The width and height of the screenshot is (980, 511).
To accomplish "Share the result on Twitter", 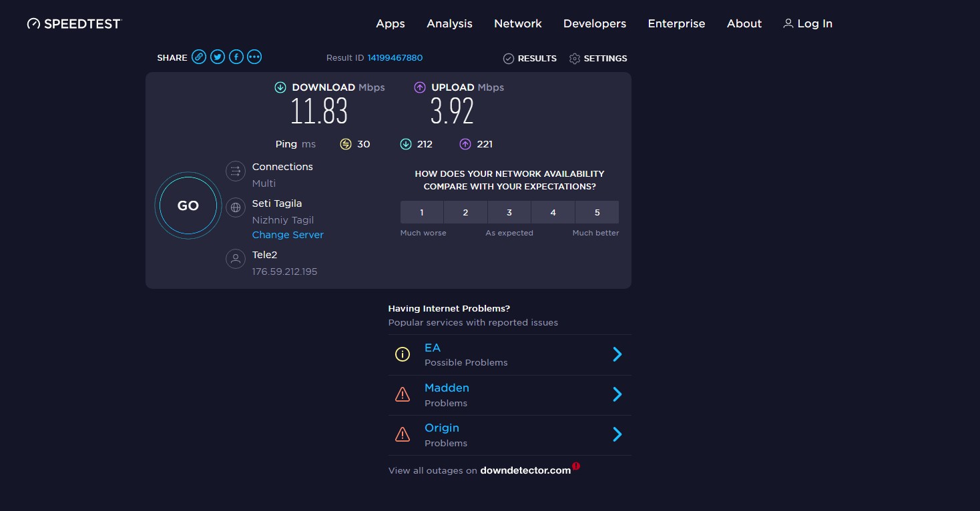I will click(218, 57).
